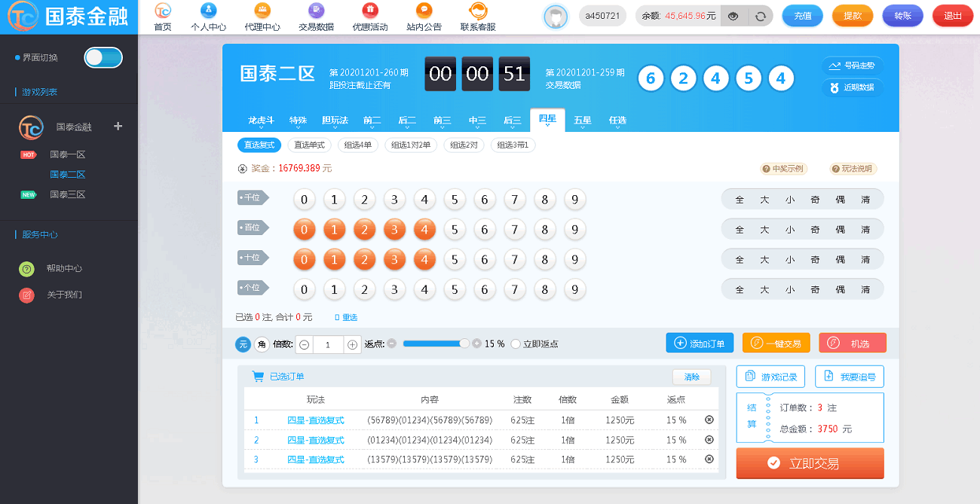This screenshot has width=980, height=504.
Task: Expand 国泰金融 with the plus sign
Action: (x=118, y=127)
